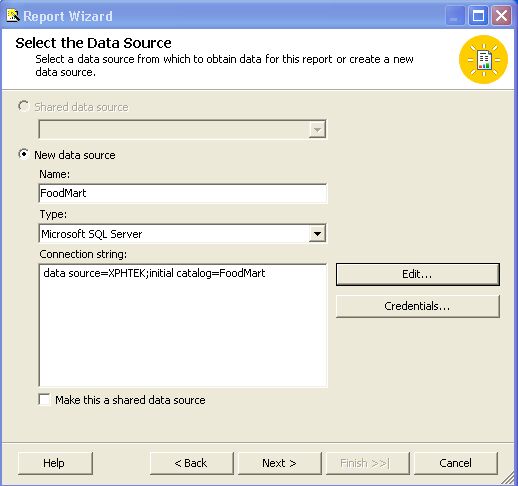Proceed with the Next > button
The height and width of the screenshot is (486, 518).
click(280, 463)
